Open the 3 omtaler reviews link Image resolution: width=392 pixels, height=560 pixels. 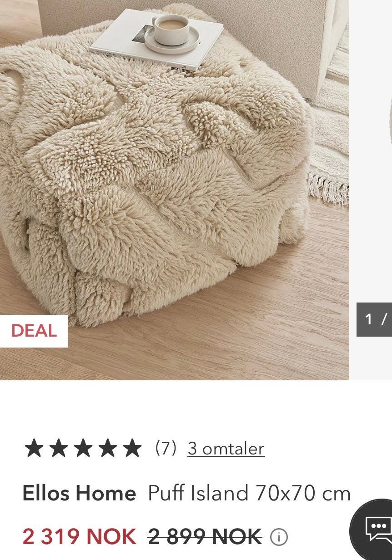coord(226,449)
